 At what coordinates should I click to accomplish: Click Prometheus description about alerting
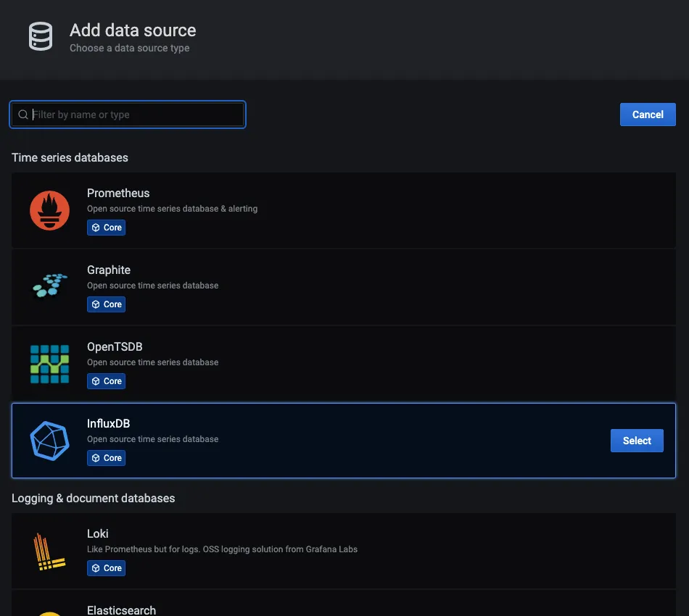click(x=173, y=209)
